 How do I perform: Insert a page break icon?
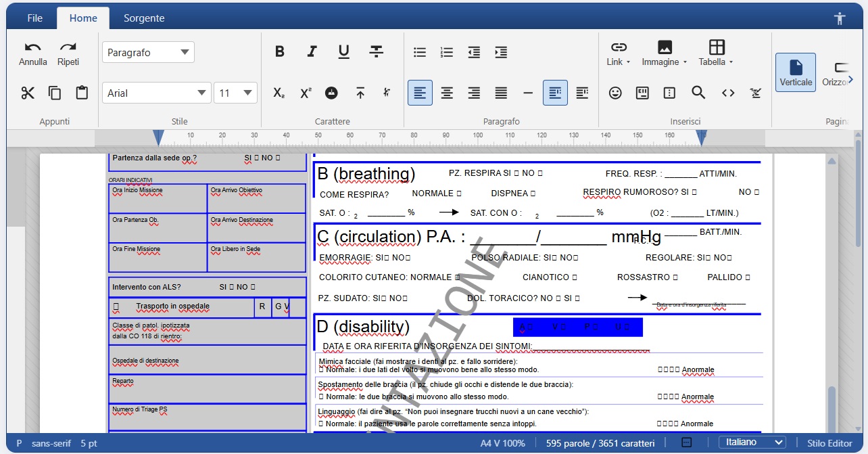coord(669,93)
